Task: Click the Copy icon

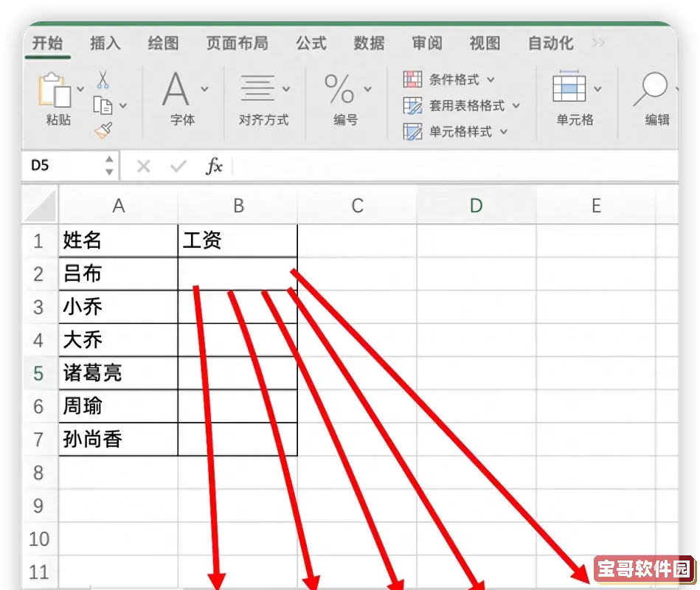Action: [103, 105]
